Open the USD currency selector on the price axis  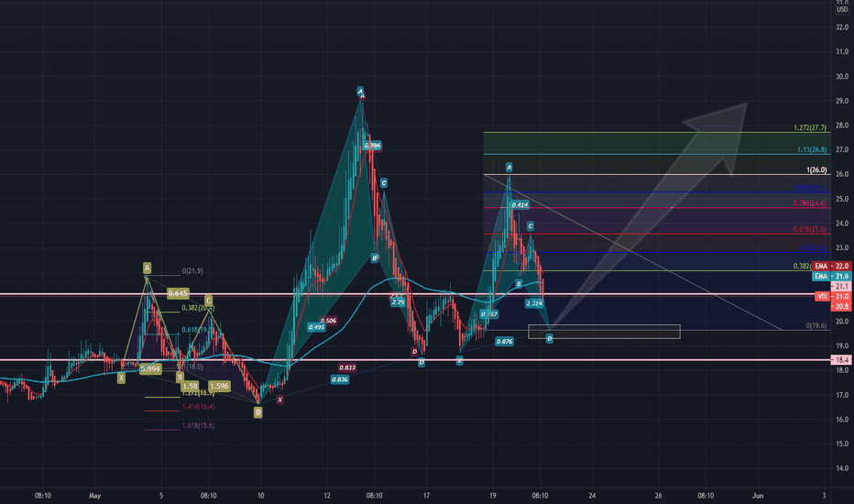(842, 9)
